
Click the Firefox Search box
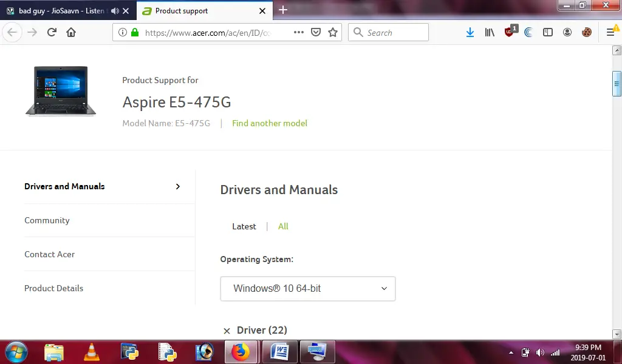tap(388, 33)
